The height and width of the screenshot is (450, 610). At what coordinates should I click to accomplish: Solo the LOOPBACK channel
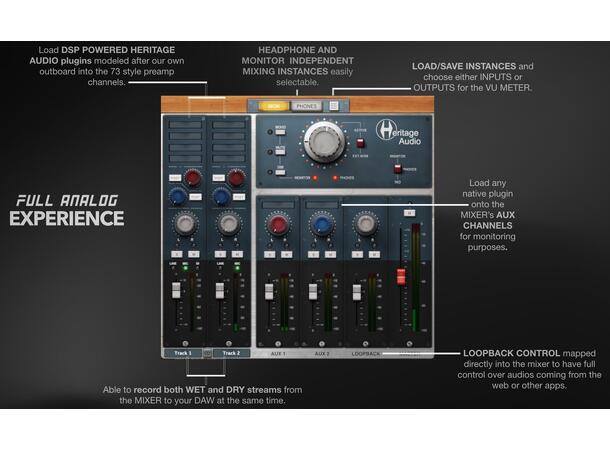(x=357, y=254)
